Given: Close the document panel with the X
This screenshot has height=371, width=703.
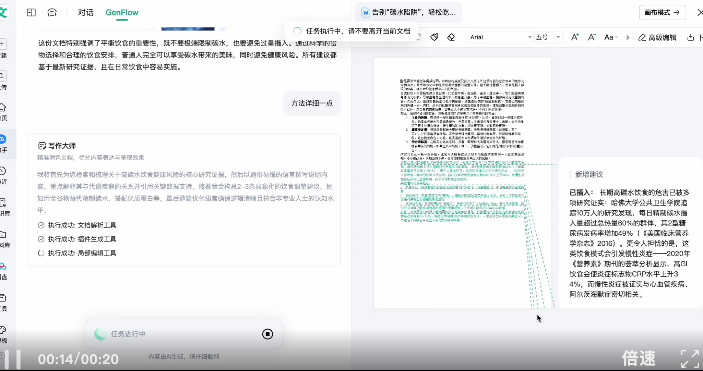Looking at the screenshot, I should coord(699,13).
